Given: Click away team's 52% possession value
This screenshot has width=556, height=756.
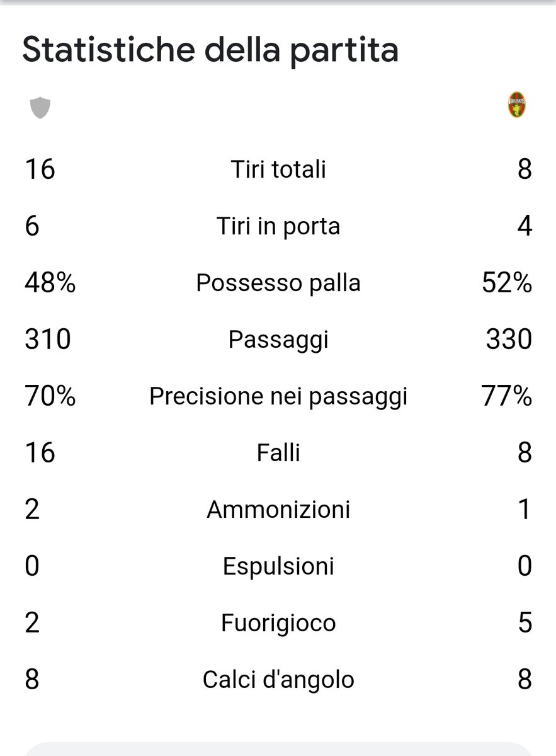Looking at the screenshot, I should click(x=506, y=283).
